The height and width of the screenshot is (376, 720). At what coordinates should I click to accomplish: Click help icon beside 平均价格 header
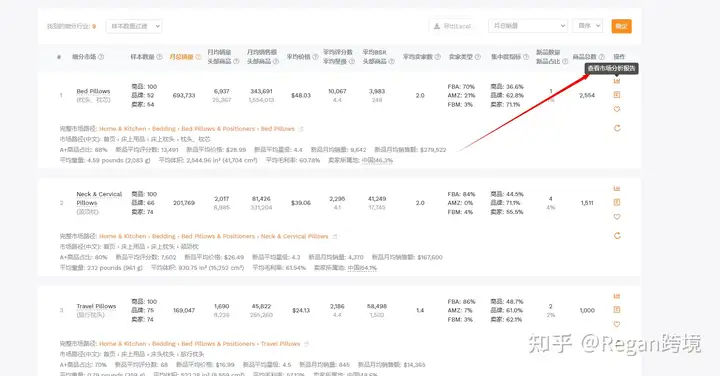[x=315, y=57]
